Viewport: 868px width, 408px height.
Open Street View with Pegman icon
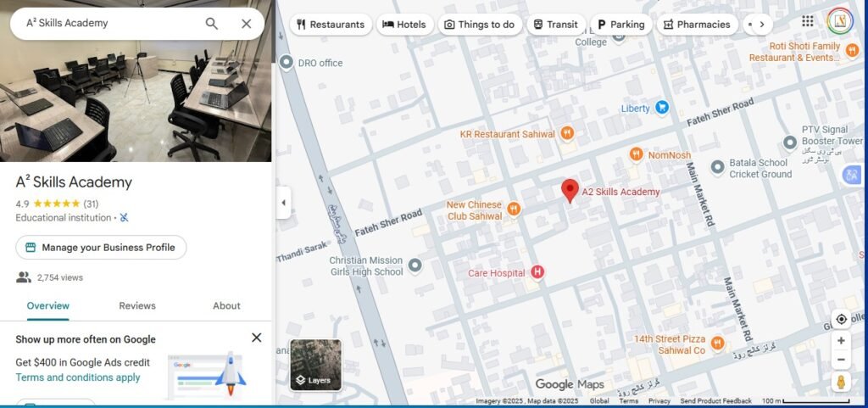(x=841, y=383)
